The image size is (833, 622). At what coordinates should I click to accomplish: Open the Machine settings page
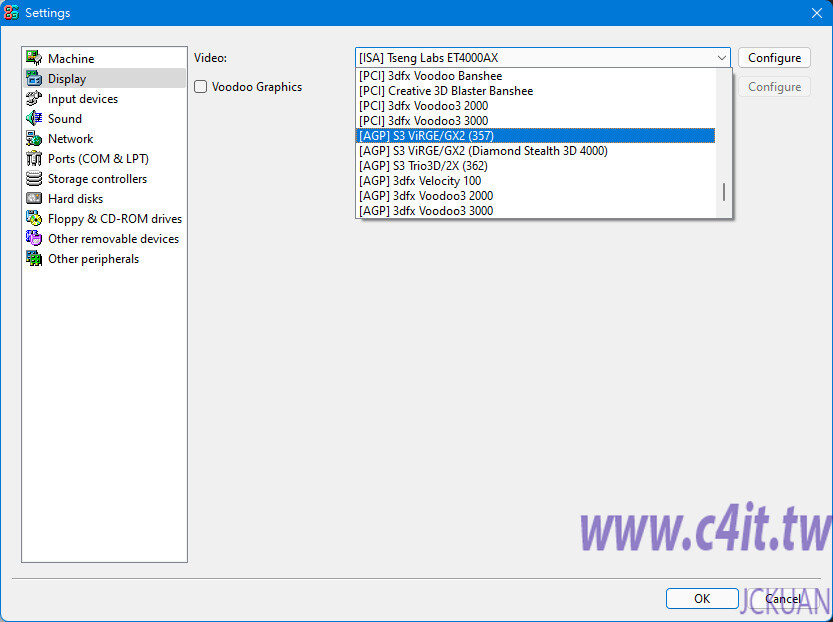[x=105, y=58]
